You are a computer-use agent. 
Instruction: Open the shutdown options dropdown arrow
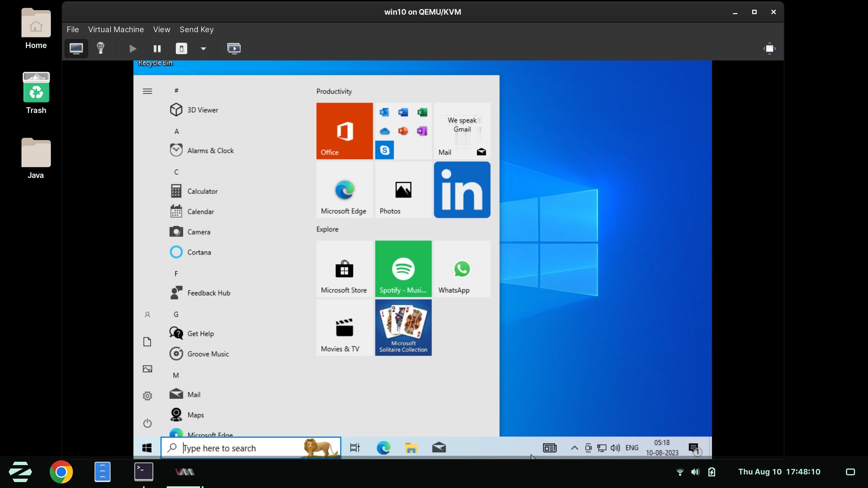pos(203,48)
